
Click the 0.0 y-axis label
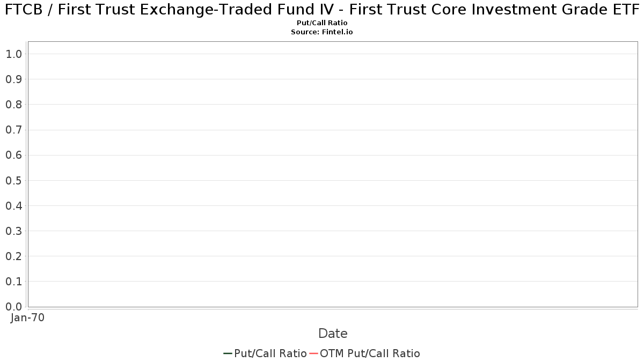(13, 306)
